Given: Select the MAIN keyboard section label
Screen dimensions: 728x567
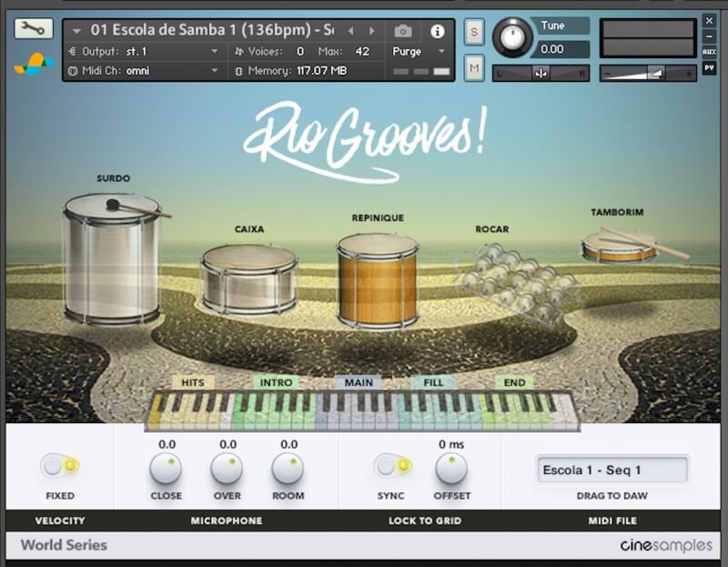Looking at the screenshot, I should pyautogui.click(x=359, y=382).
